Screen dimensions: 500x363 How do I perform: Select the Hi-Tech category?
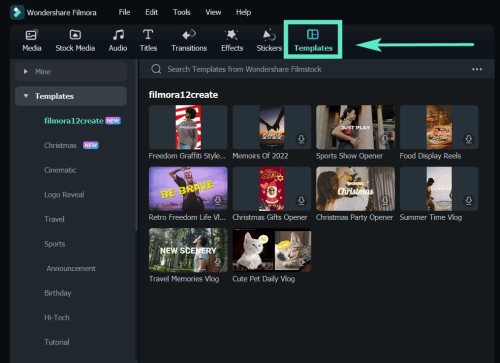tap(57, 318)
